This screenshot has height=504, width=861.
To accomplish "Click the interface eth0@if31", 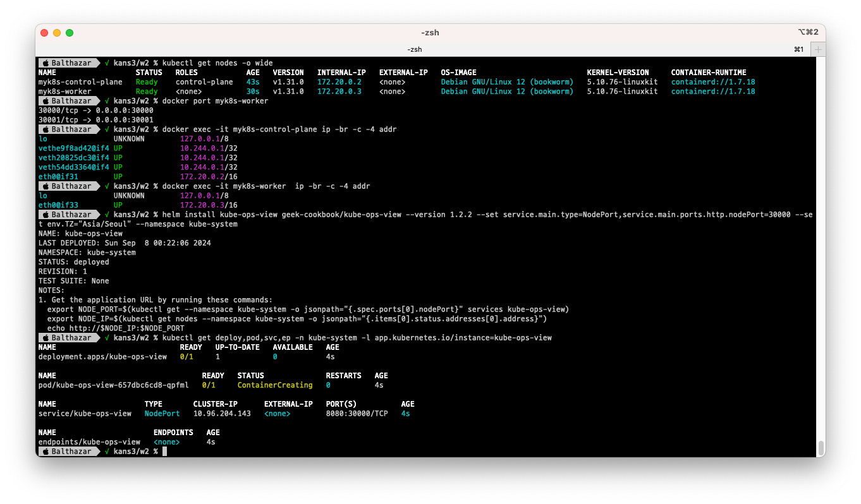I will pyautogui.click(x=58, y=177).
